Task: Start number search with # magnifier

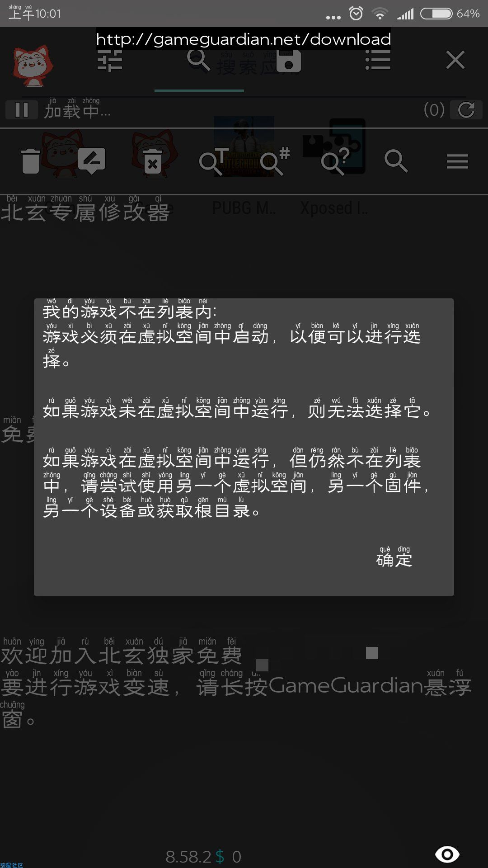Action: point(274,161)
